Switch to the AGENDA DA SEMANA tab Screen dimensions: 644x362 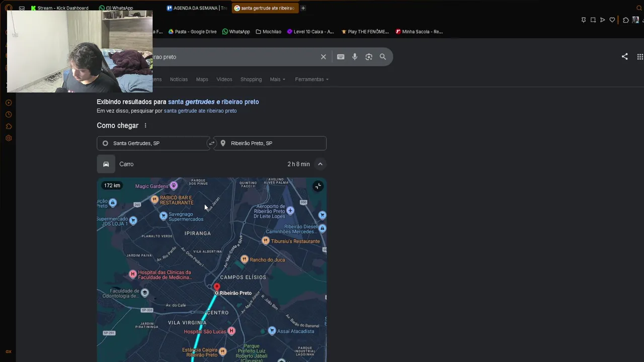pos(197,8)
